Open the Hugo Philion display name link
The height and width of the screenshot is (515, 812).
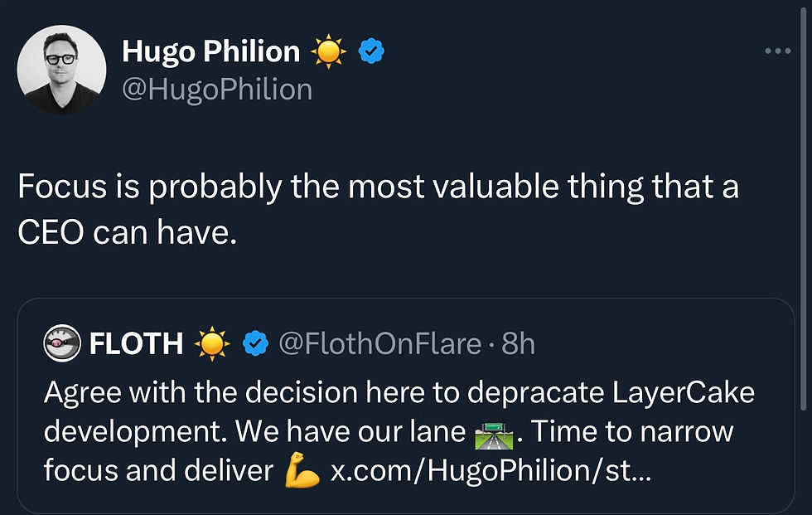pyautogui.click(x=210, y=51)
